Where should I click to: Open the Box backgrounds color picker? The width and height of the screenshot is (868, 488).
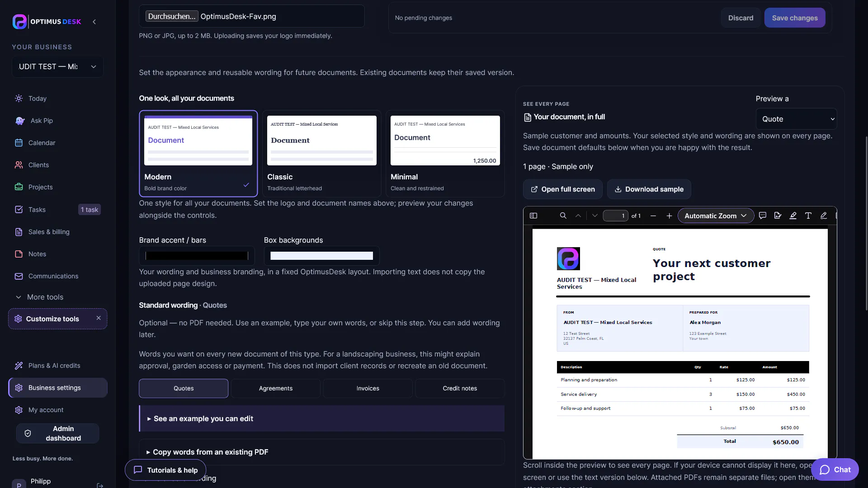[x=321, y=256]
